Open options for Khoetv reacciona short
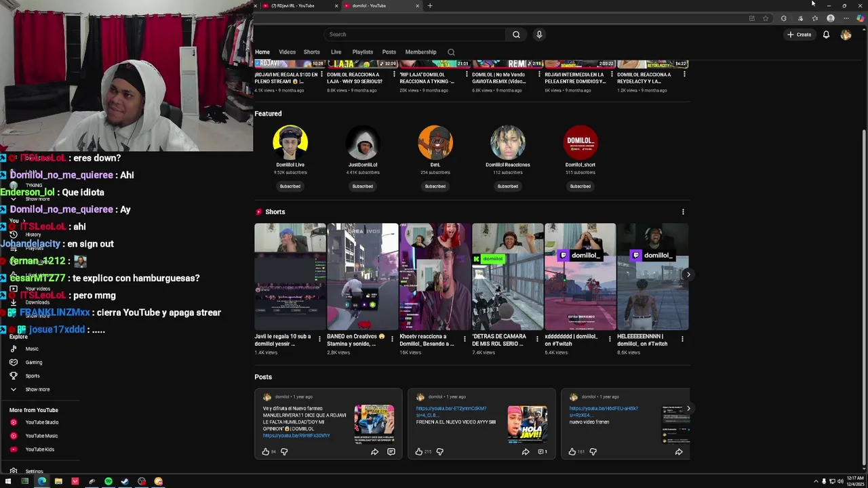The width and height of the screenshot is (868, 488). (x=465, y=339)
